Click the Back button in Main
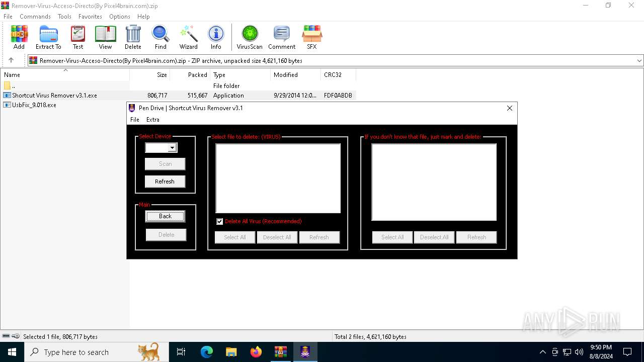This screenshot has width=644, height=362. [165, 216]
